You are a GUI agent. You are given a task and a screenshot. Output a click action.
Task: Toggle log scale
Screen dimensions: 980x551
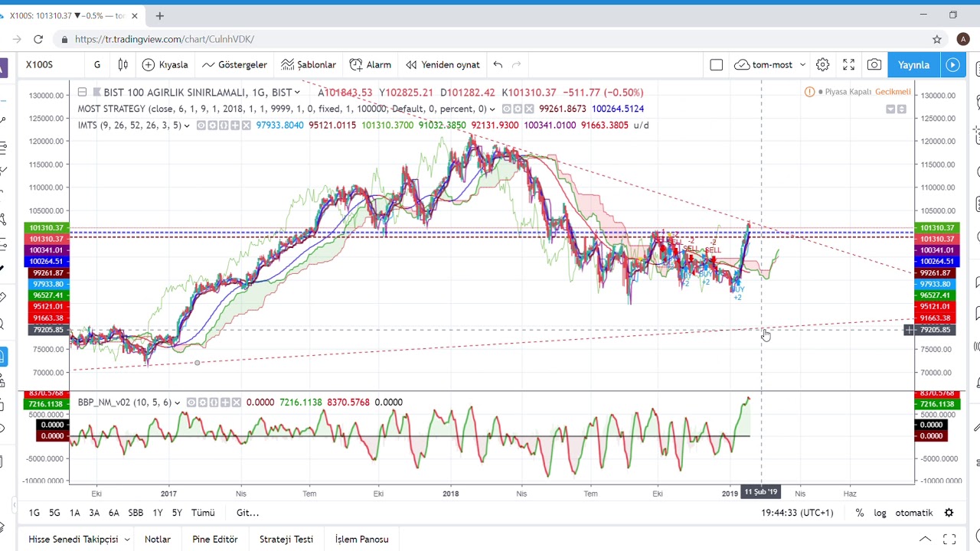click(x=880, y=513)
